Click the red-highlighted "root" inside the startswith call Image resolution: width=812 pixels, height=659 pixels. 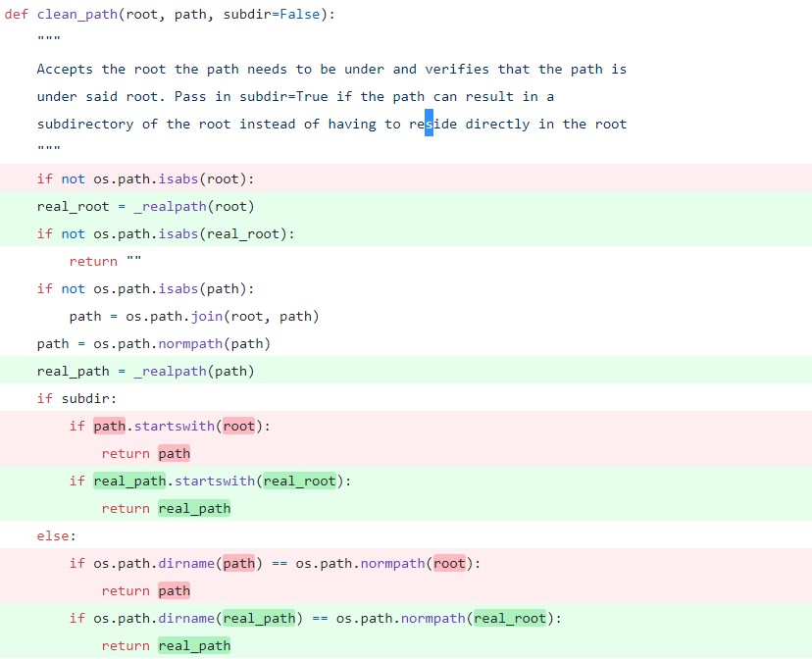point(238,427)
